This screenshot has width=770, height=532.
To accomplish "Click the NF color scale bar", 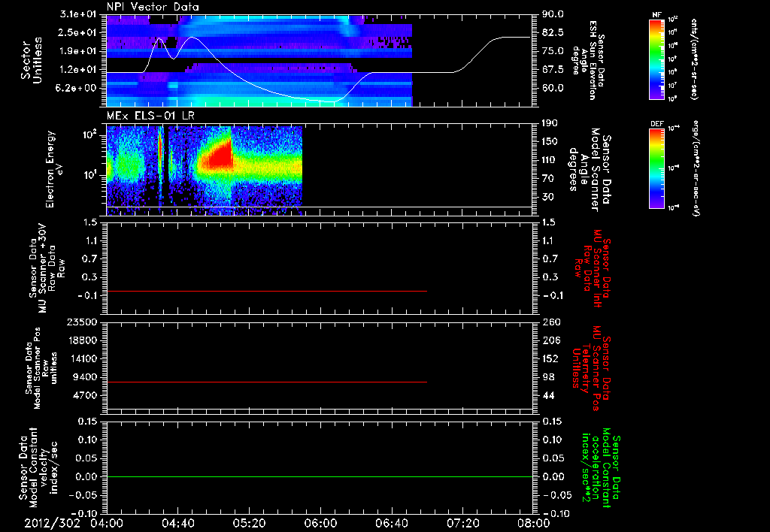I will (657, 59).
